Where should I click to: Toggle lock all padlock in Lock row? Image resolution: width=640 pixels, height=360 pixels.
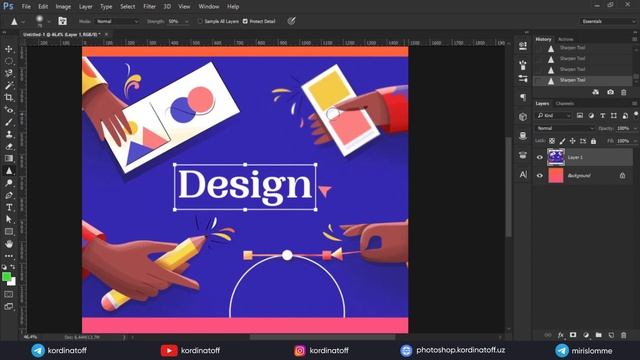click(593, 141)
